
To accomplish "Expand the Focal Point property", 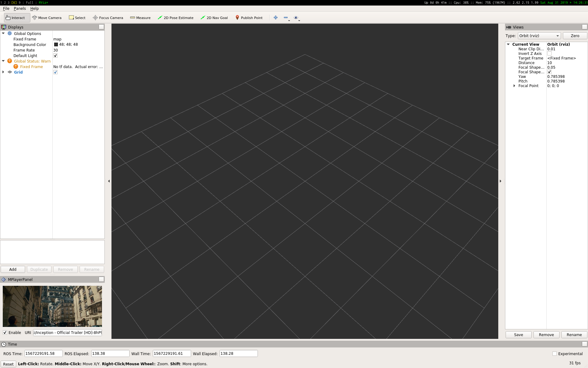I will [x=514, y=86].
